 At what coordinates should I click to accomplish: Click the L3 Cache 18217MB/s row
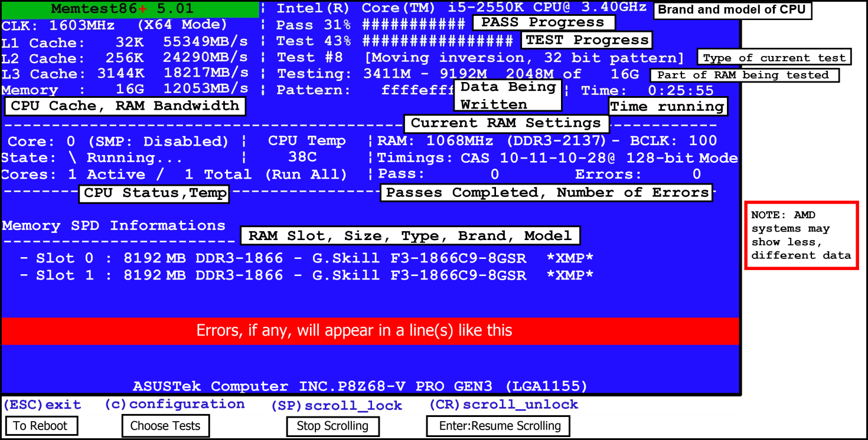coord(125,73)
